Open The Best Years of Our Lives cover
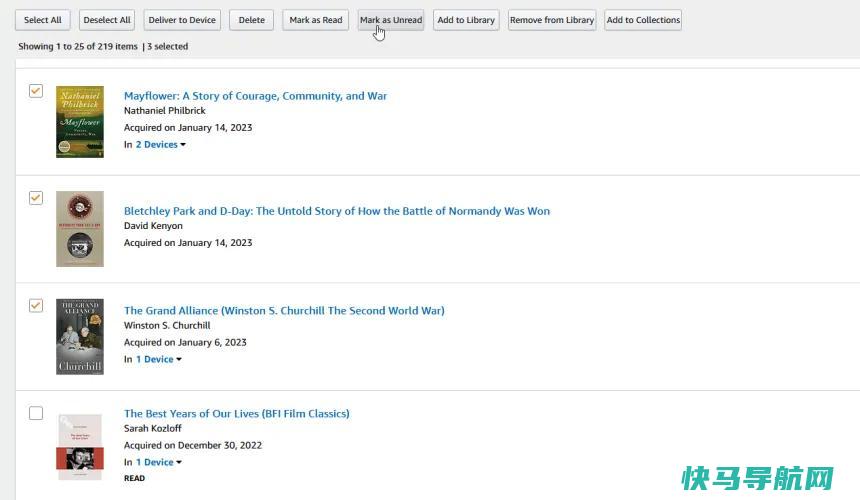 tap(80, 447)
